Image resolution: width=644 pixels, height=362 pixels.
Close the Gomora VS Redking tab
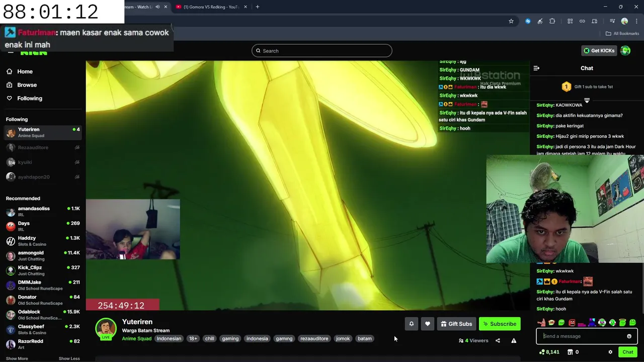click(246, 7)
